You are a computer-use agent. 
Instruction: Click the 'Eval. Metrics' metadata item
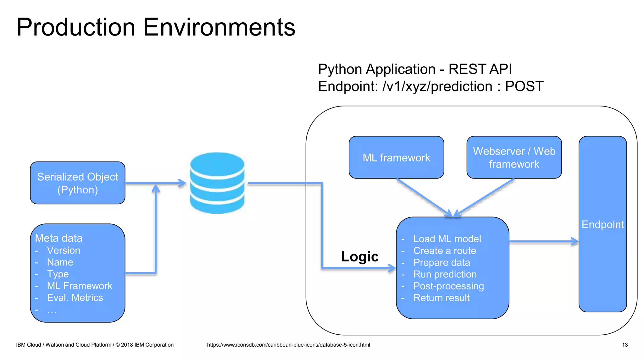pos(75,298)
